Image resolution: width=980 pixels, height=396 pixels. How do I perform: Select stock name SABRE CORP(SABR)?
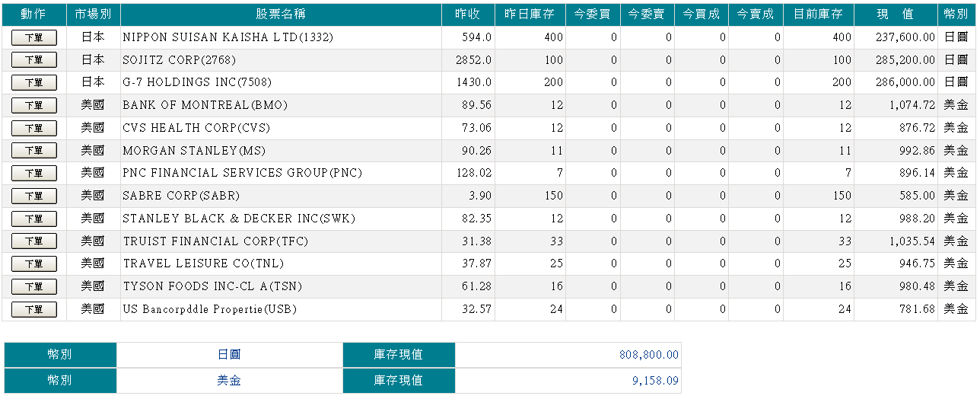(x=183, y=196)
